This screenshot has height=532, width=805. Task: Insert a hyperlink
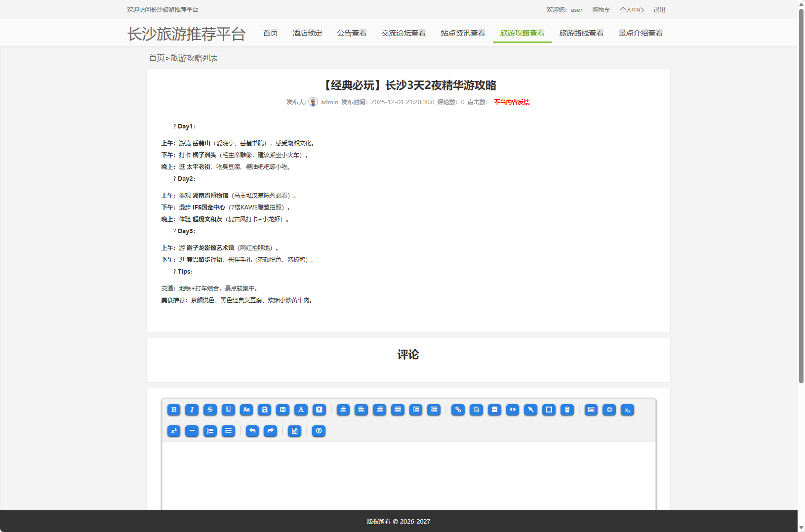(458, 409)
